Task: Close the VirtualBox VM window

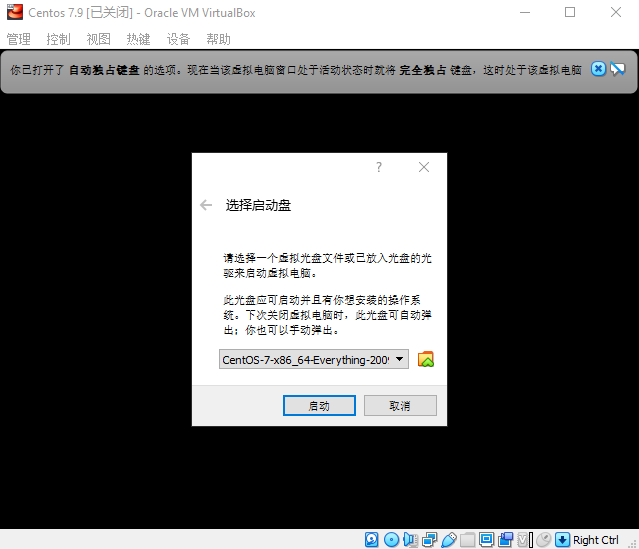Action: [616, 13]
